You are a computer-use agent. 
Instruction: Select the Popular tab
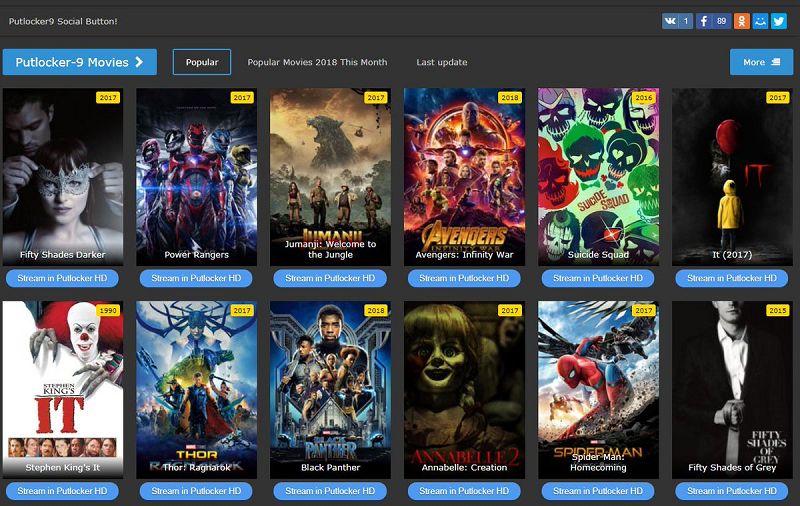(x=202, y=62)
